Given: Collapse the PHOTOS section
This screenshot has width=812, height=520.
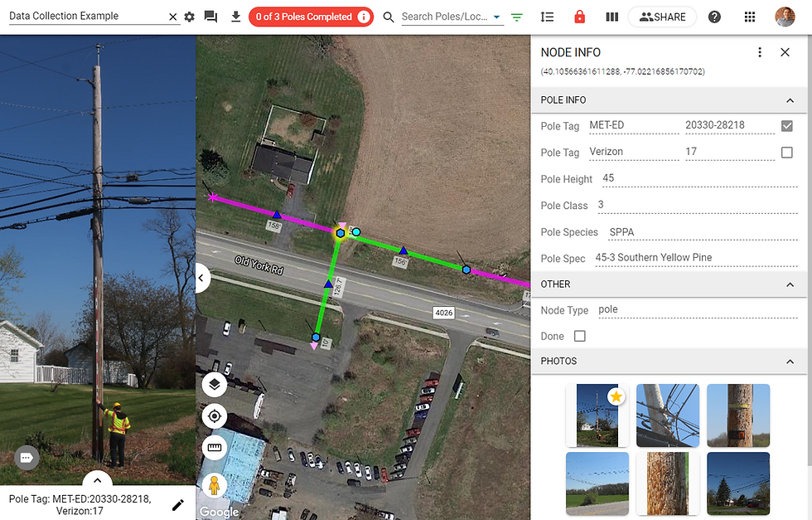Looking at the screenshot, I should tap(790, 362).
